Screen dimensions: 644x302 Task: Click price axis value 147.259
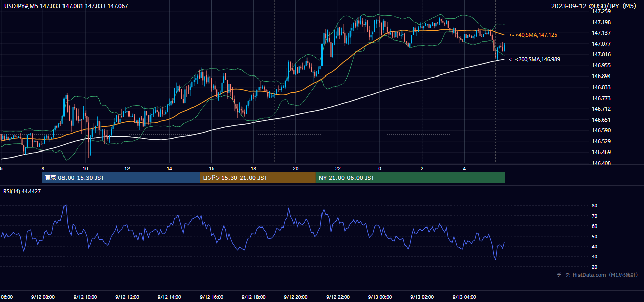point(601,11)
